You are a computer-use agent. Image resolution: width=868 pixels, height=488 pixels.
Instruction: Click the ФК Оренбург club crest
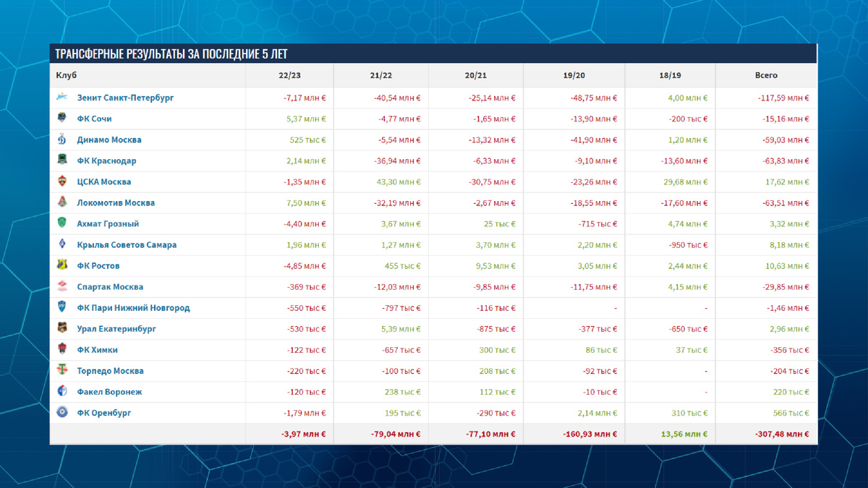[x=62, y=412]
